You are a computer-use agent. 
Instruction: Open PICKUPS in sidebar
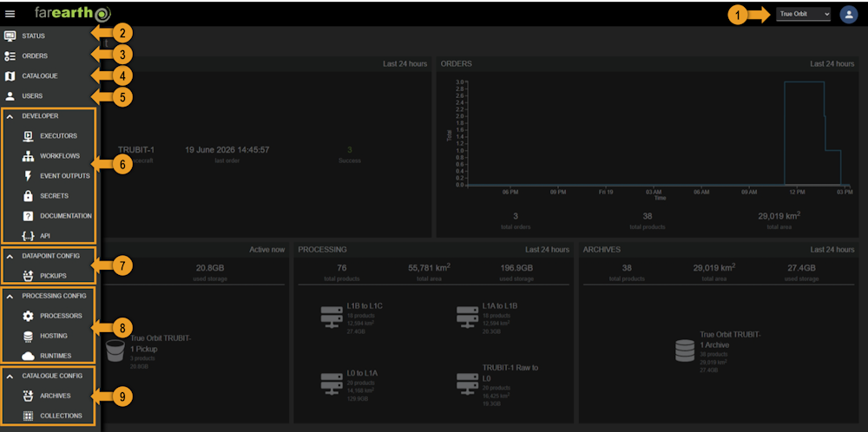pos(54,276)
